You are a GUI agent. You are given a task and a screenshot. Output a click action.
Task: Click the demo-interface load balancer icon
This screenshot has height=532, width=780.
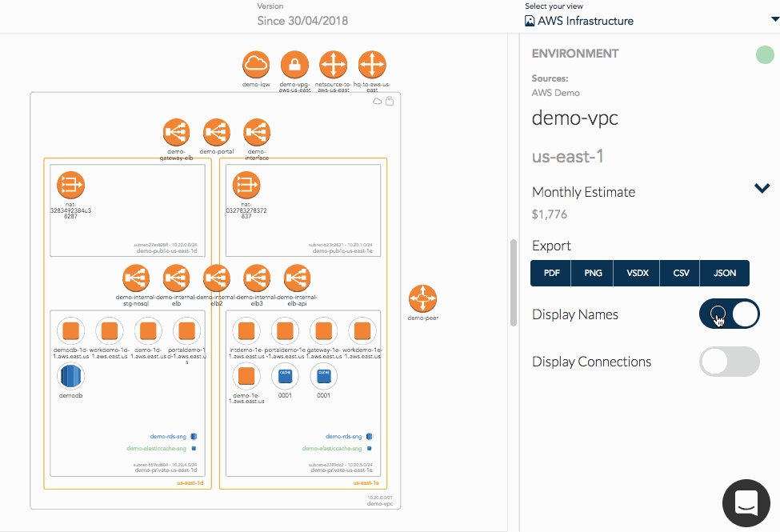[257, 132]
